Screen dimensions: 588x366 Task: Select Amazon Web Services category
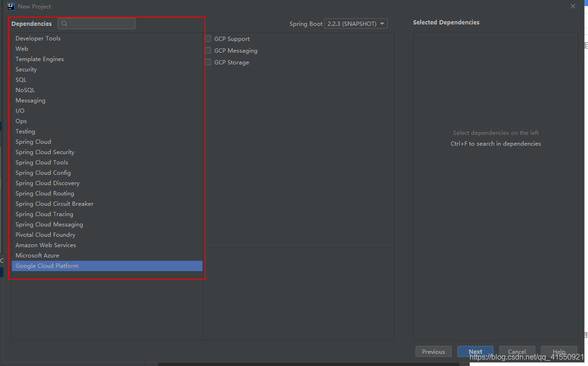tap(107, 245)
